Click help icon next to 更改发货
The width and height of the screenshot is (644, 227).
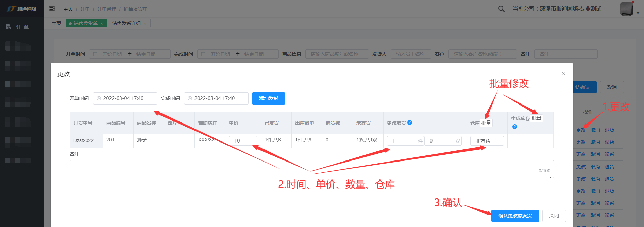(x=410, y=122)
